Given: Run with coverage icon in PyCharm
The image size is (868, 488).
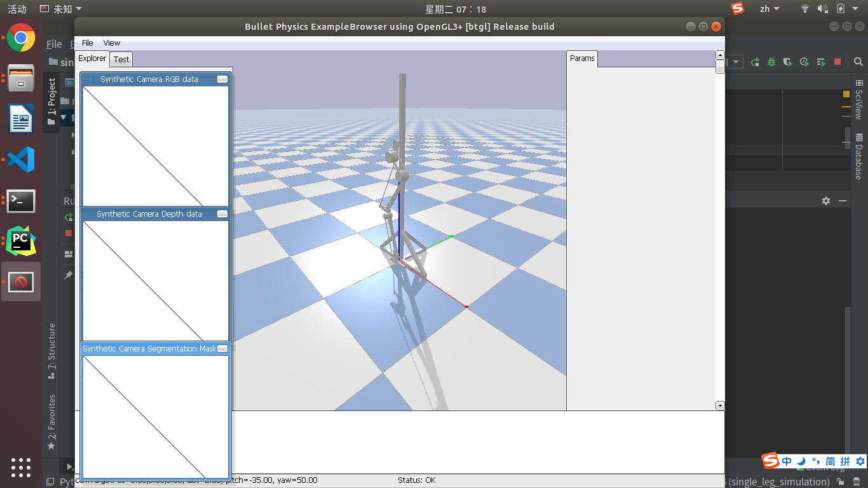Looking at the screenshot, I should point(788,62).
